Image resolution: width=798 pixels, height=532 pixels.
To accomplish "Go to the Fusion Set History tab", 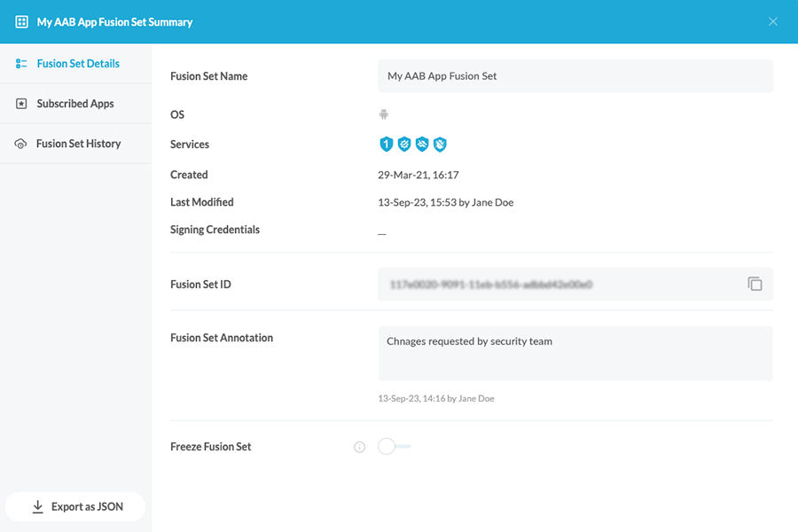I will 77,144.
